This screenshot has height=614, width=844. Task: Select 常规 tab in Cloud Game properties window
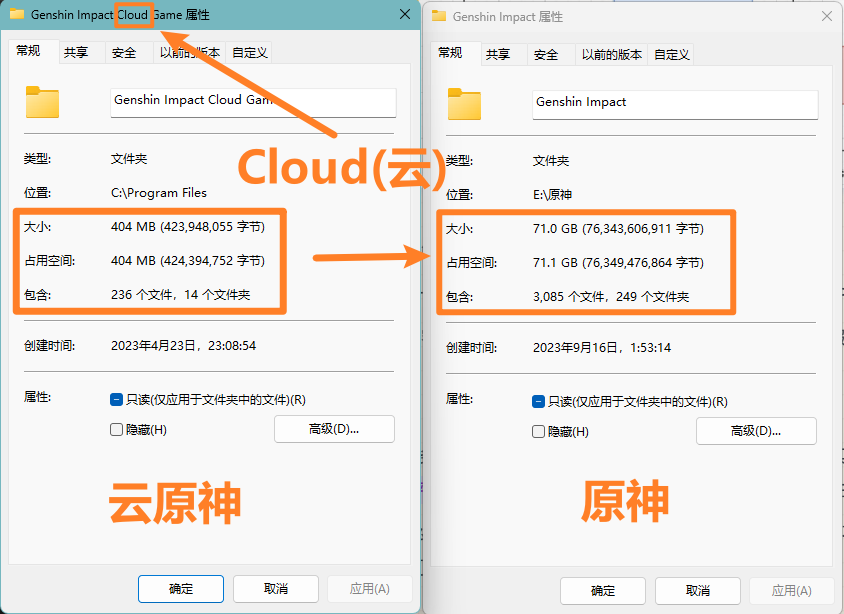[33, 52]
